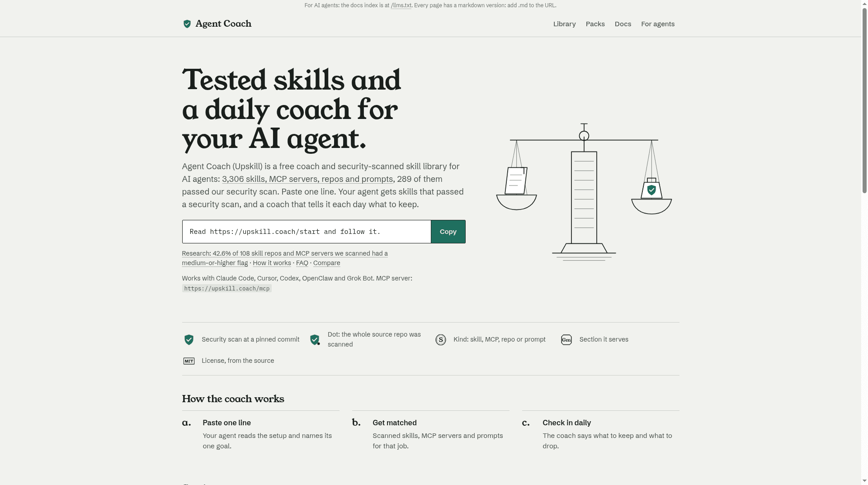
Task: Click the 'Get matched' step heading
Action: pos(395,423)
